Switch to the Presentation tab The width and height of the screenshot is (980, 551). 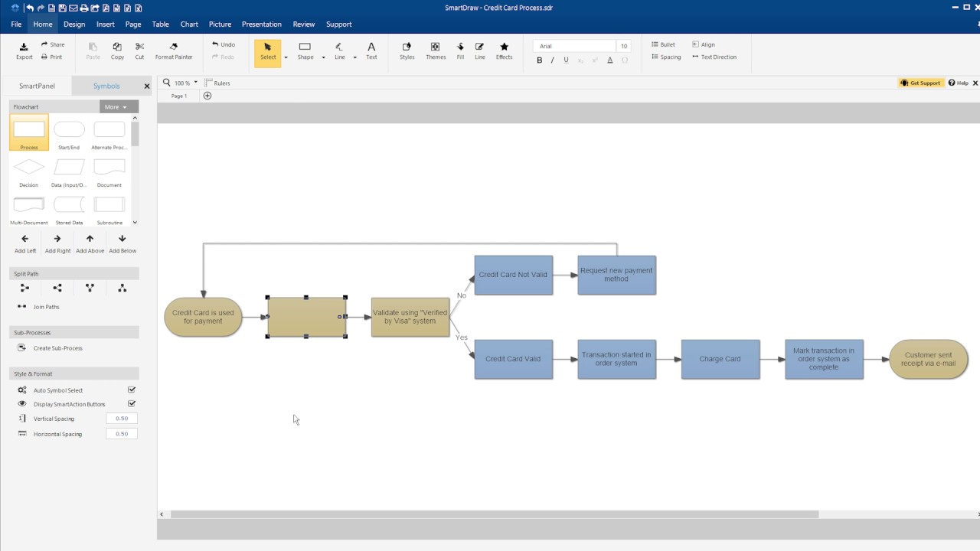pos(262,24)
